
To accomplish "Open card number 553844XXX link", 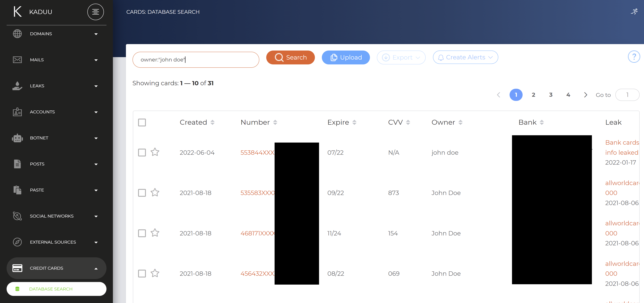I will click(x=257, y=152).
